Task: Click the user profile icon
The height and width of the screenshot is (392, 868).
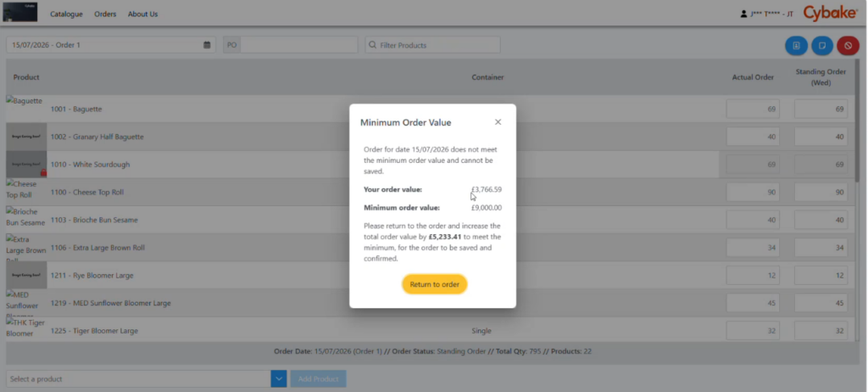Action: [x=743, y=14]
